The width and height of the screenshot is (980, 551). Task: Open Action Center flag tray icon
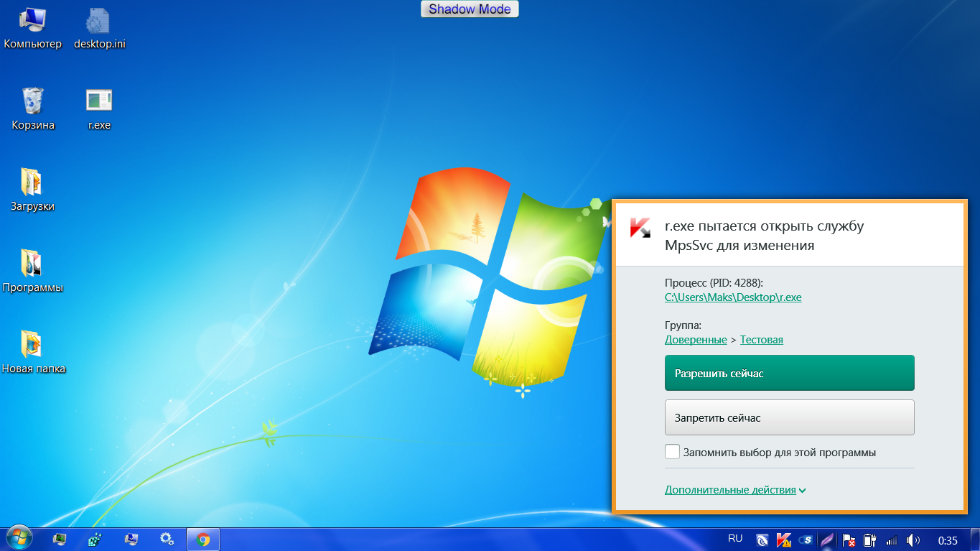click(848, 540)
